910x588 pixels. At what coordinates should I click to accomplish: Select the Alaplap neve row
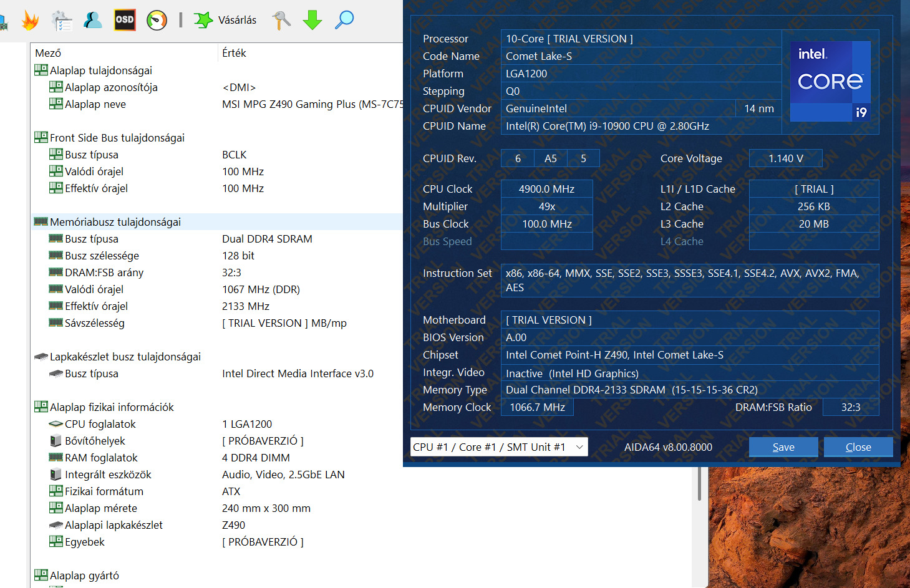tap(217, 104)
